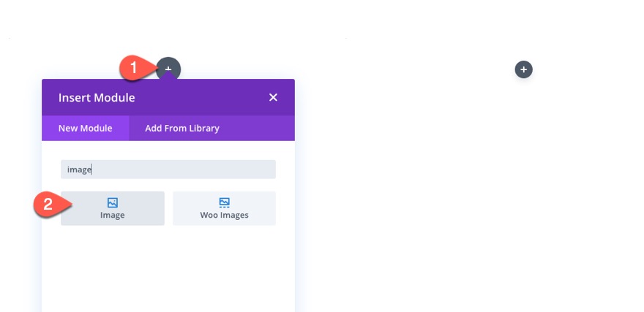The width and height of the screenshot is (644, 312).
Task: Click the red step 2 marker
Action: tap(48, 204)
